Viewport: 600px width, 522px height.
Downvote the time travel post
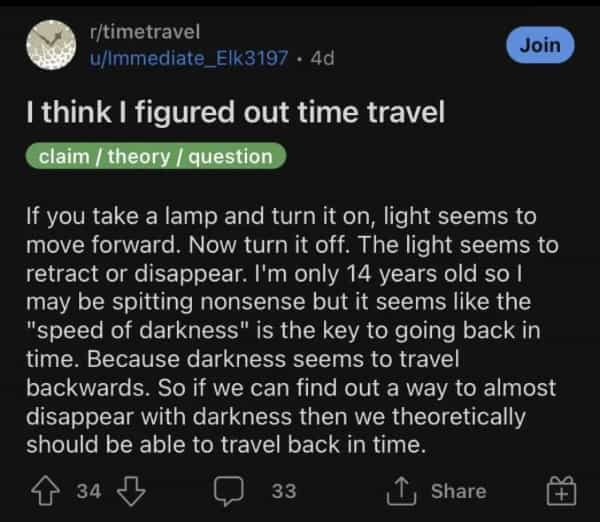[x=129, y=491]
